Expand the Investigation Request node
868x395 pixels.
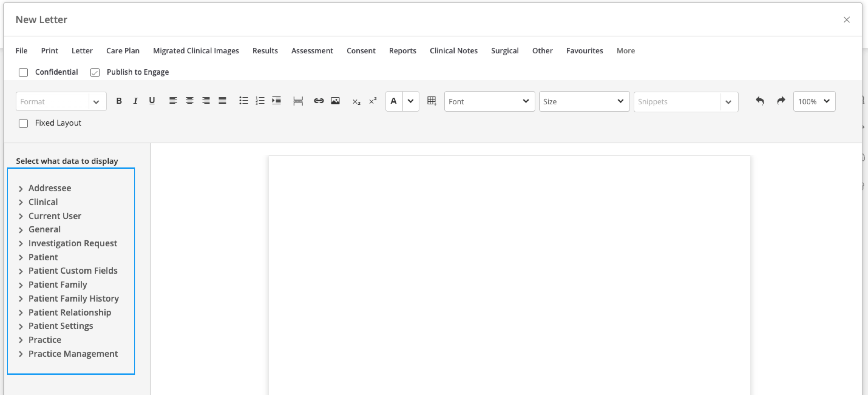click(x=21, y=244)
